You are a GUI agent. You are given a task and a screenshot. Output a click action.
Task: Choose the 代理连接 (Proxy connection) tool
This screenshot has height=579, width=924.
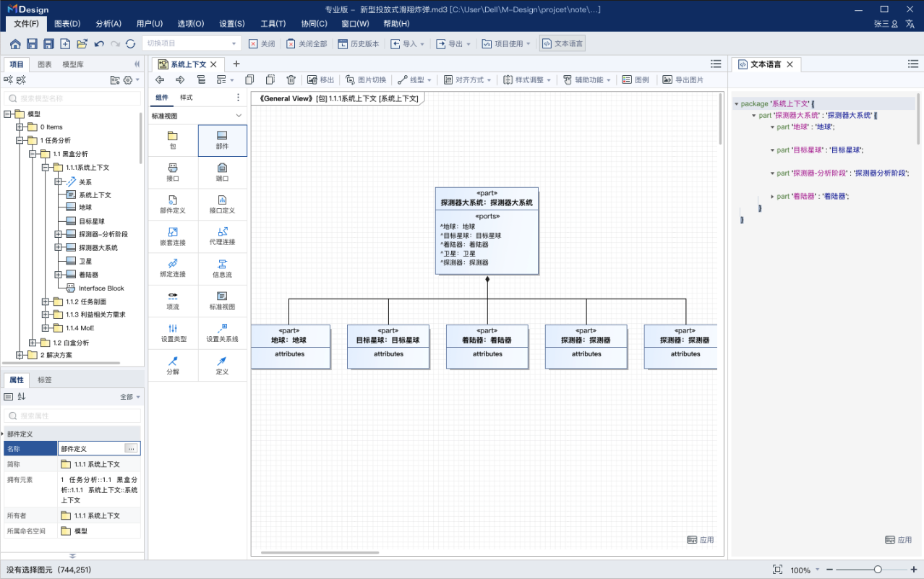tap(222, 236)
